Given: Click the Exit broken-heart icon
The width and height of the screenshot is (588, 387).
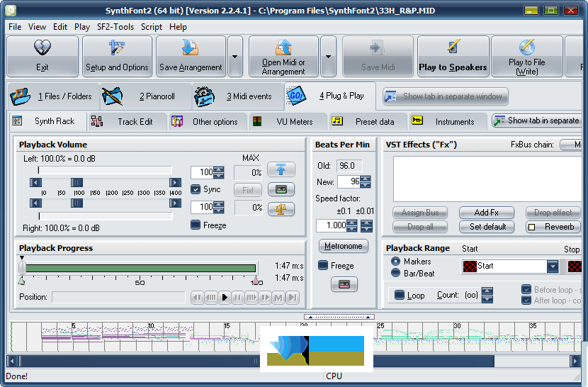Looking at the screenshot, I should pyautogui.click(x=43, y=48).
